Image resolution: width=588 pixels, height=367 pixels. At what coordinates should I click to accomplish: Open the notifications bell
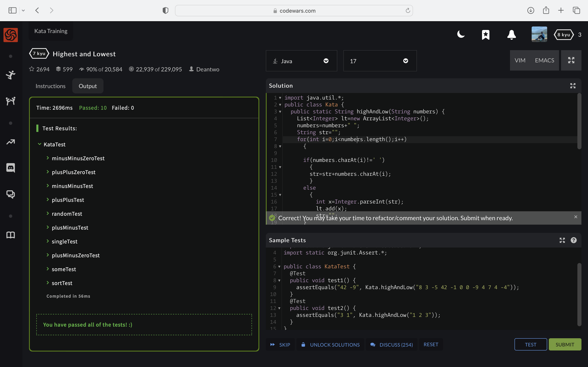[511, 35]
